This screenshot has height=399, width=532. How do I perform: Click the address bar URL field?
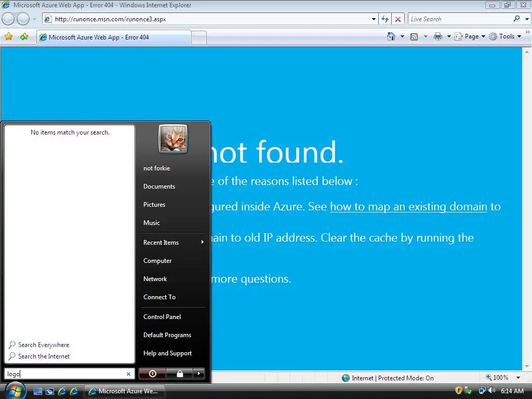tap(207, 19)
